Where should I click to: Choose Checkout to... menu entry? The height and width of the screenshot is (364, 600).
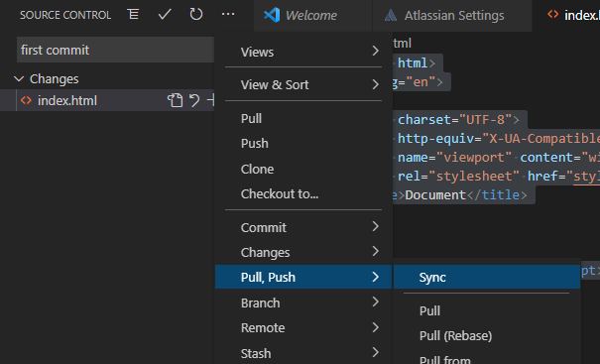[x=303, y=193]
